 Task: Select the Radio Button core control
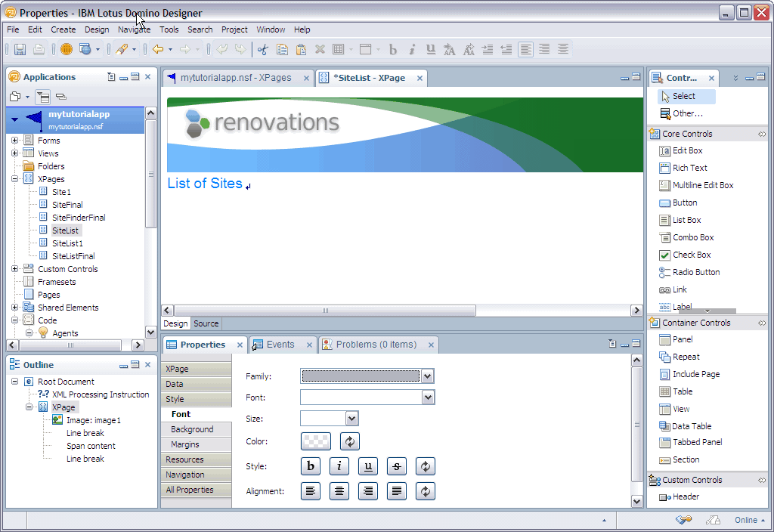pyautogui.click(x=695, y=272)
